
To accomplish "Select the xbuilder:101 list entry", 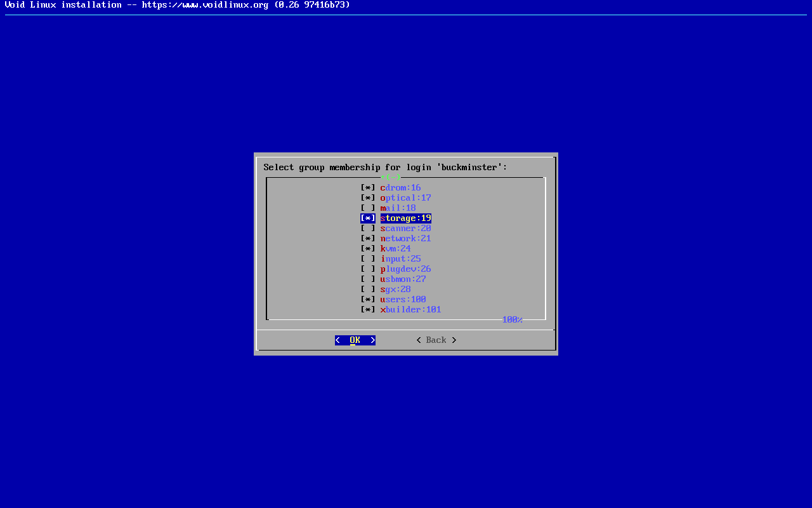I will coord(410,310).
